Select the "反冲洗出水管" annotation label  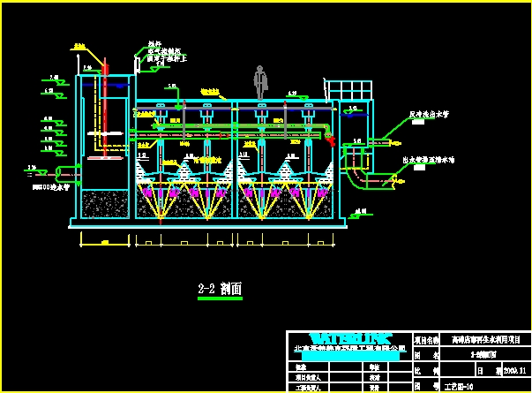[429, 114]
